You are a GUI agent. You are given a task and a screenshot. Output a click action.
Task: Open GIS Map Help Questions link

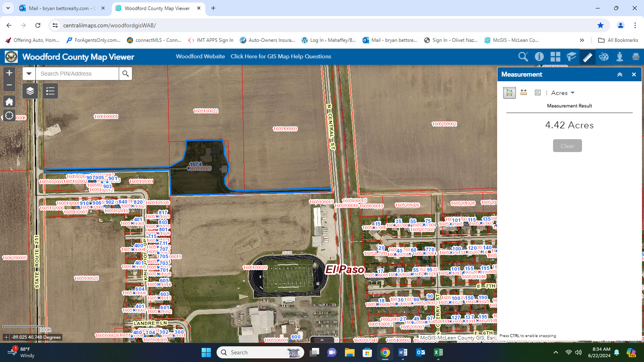[x=281, y=56]
